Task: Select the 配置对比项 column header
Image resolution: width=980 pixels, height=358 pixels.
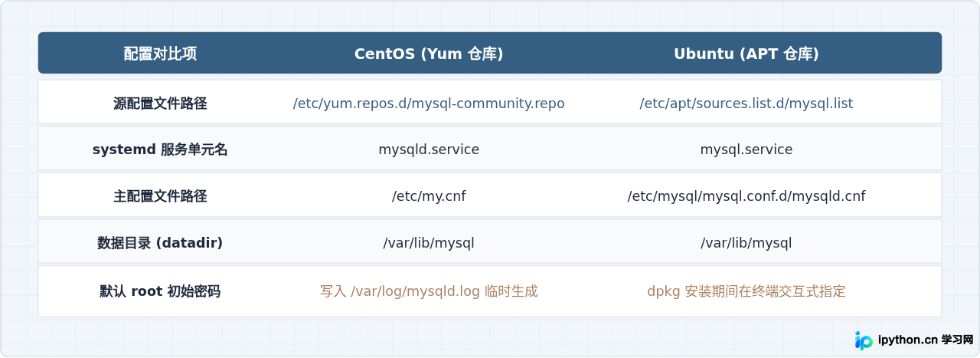Action: click(160, 54)
